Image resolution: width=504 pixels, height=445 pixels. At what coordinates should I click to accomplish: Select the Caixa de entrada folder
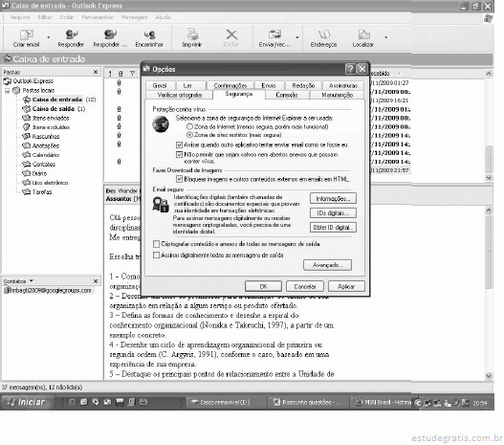tap(57, 100)
